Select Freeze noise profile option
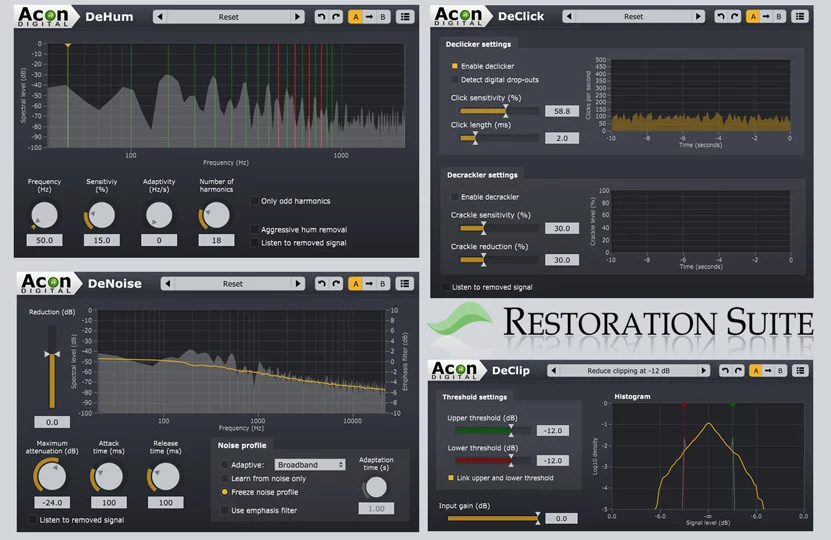This screenshot has height=540, width=831. (225, 492)
